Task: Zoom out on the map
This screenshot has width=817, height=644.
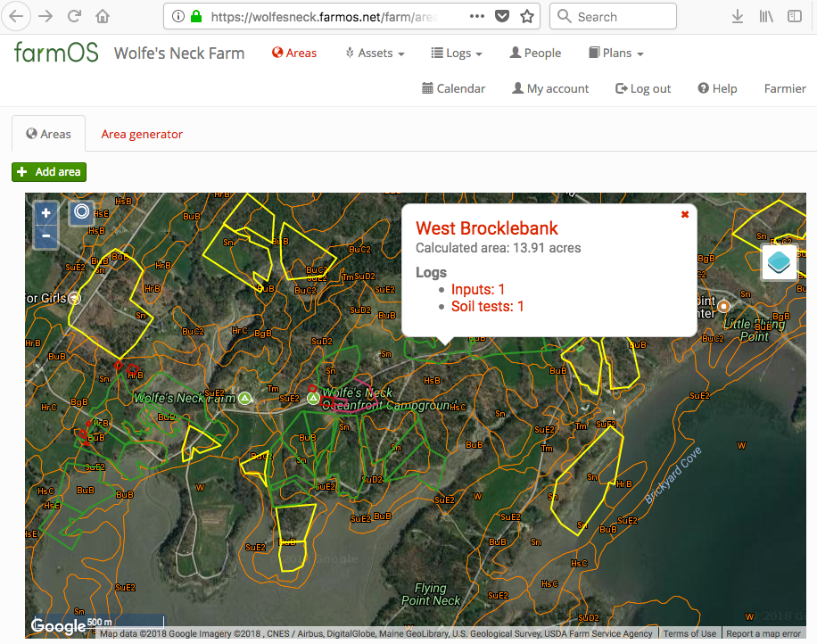Action: [x=45, y=237]
